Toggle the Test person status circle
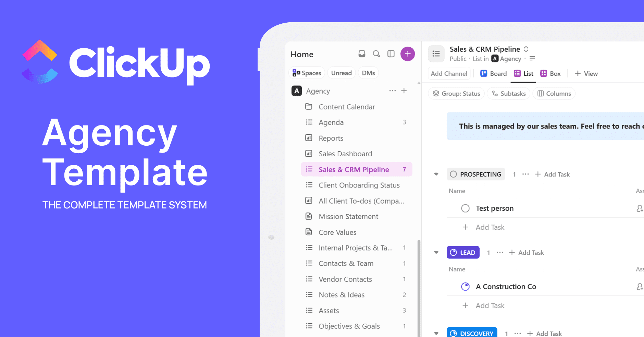This screenshot has height=337, width=644. click(465, 208)
